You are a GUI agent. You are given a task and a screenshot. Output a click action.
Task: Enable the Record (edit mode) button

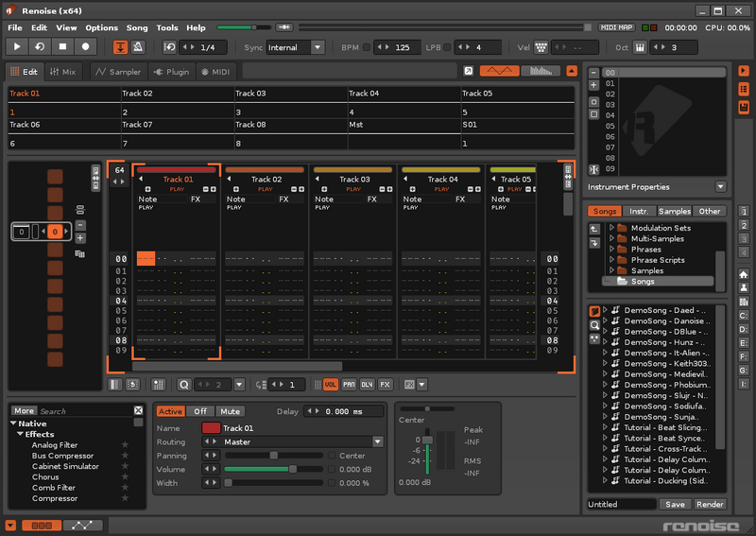[x=86, y=46]
